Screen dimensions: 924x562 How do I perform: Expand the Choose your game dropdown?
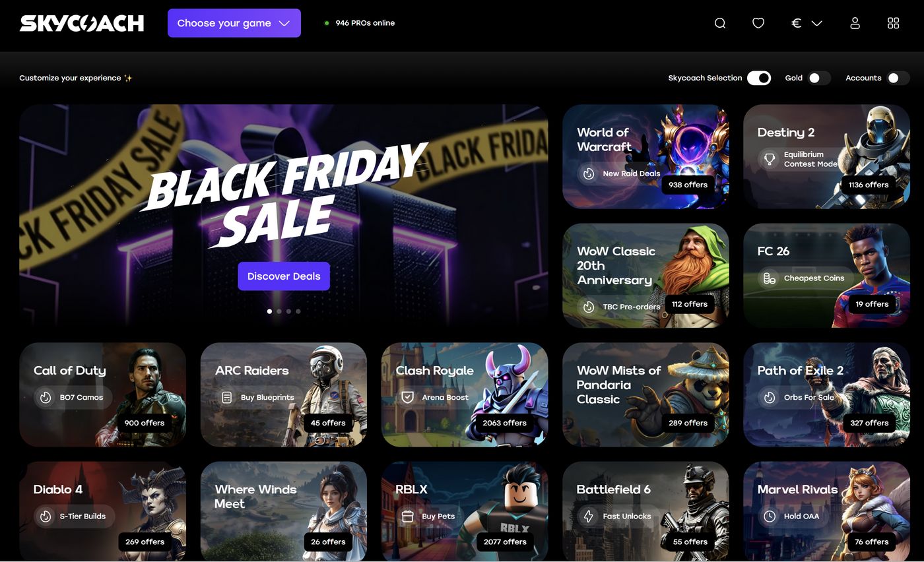coord(234,23)
